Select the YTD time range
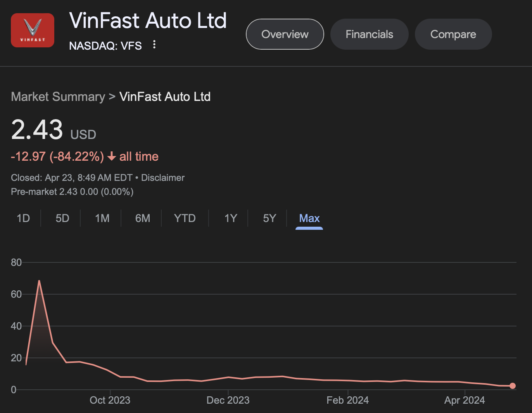 [x=185, y=218]
